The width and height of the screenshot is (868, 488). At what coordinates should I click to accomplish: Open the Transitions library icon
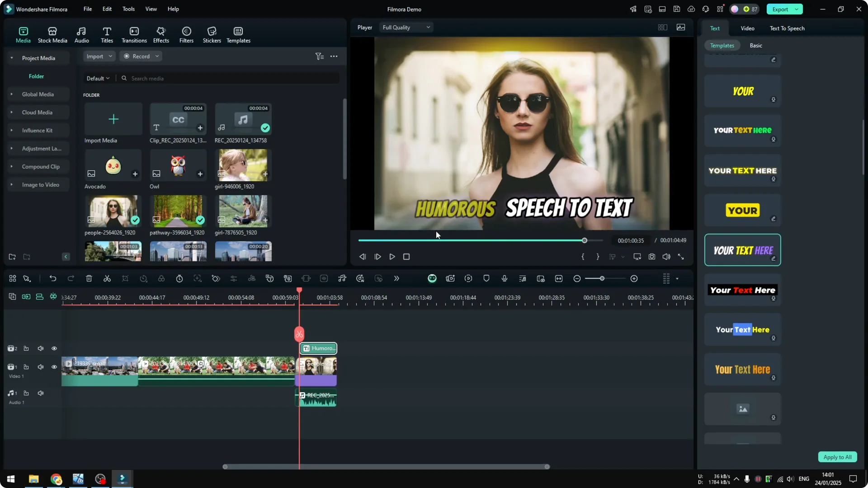(x=134, y=35)
